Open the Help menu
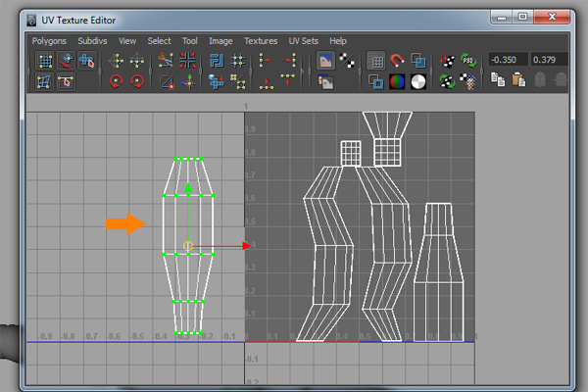The image size is (588, 392). point(338,41)
